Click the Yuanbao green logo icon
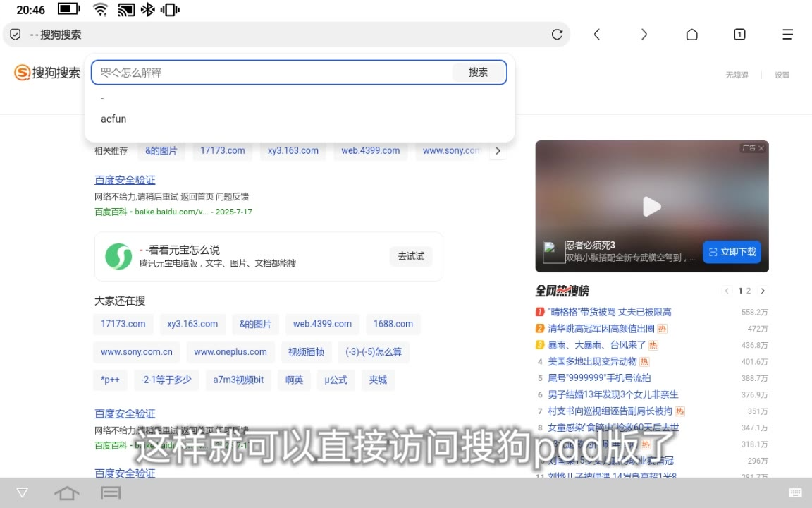This screenshot has height=508, width=812. click(118, 257)
